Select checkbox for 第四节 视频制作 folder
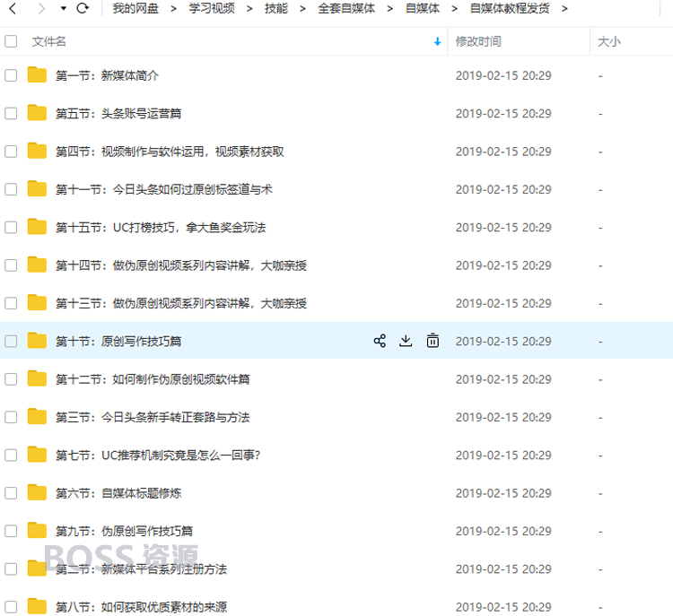The image size is (673, 616). [x=11, y=152]
